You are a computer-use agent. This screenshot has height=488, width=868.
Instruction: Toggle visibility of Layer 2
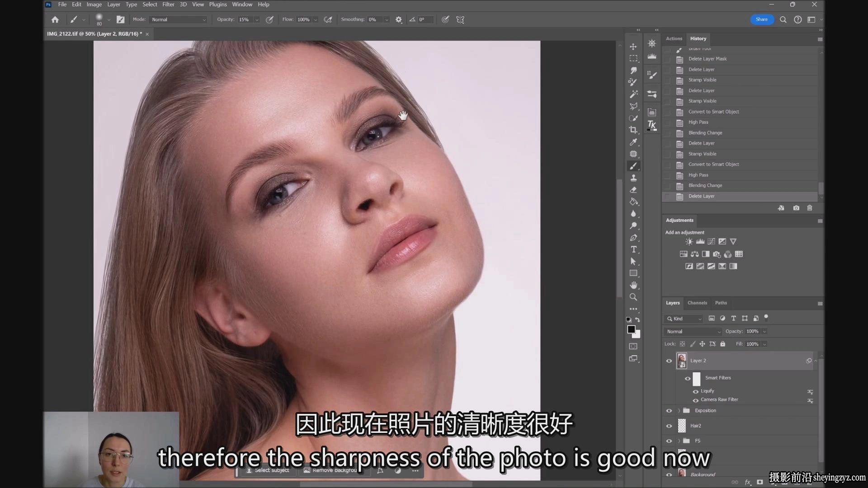pos(669,361)
